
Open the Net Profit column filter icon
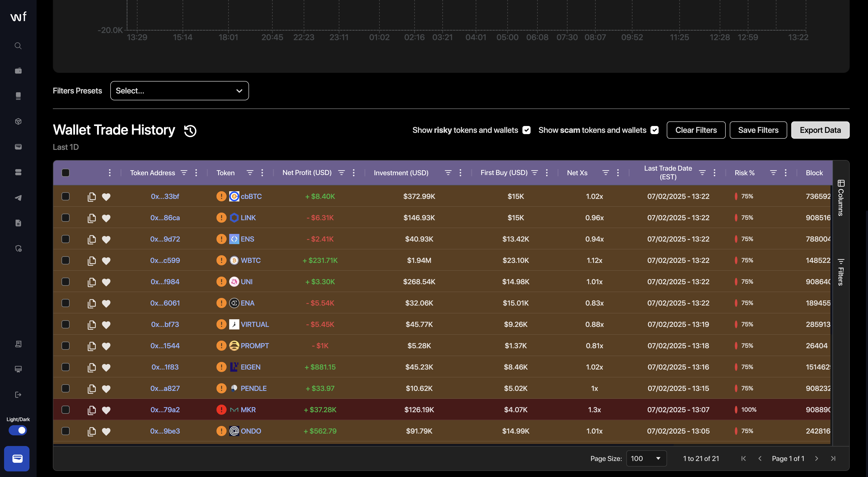[341, 173]
